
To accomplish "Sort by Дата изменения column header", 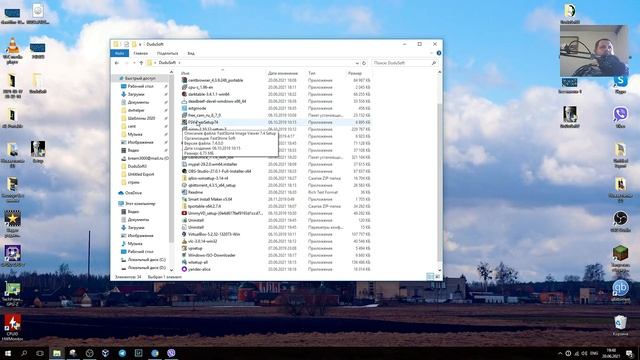I will [283, 73].
